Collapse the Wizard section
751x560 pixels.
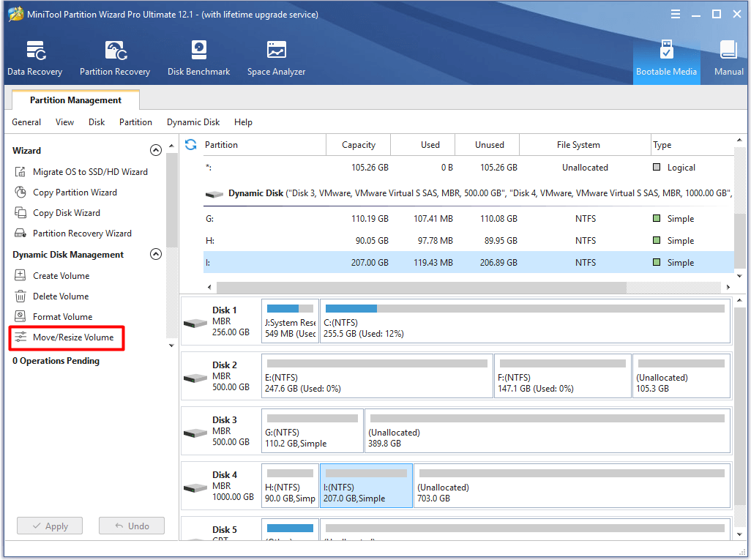click(x=156, y=150)
